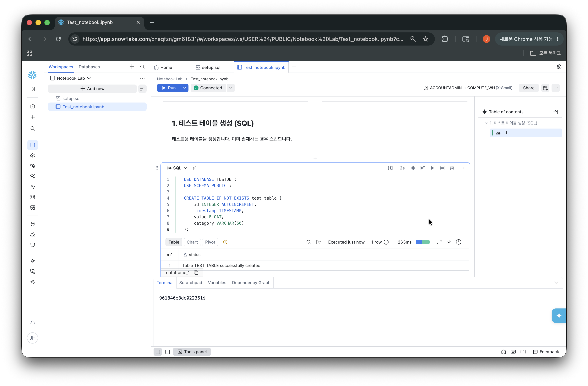The width and height of the screenshot is (588, 386).
Task: Click the Snowflake logo in the sidebar
Action: coord(32,75)
